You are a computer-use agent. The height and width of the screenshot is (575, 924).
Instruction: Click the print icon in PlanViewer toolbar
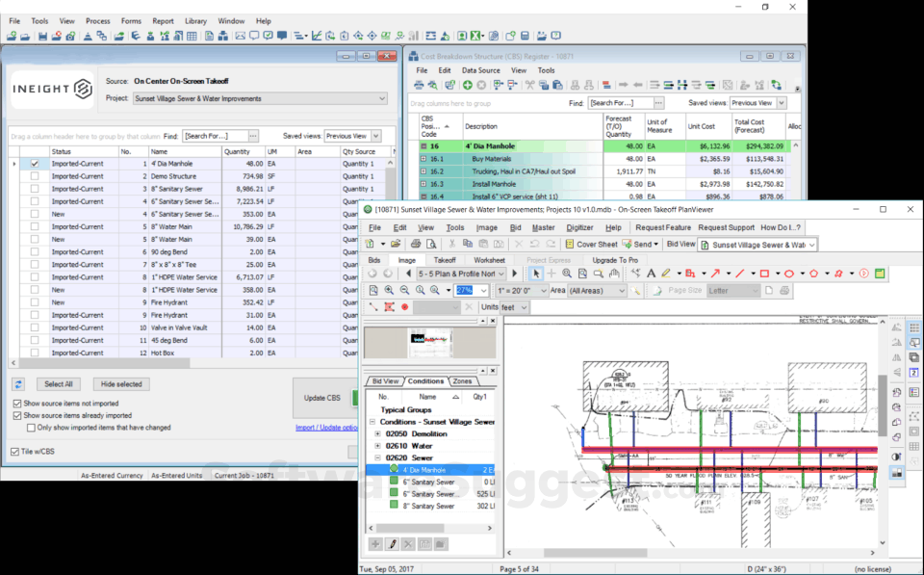tap(416, 245)
